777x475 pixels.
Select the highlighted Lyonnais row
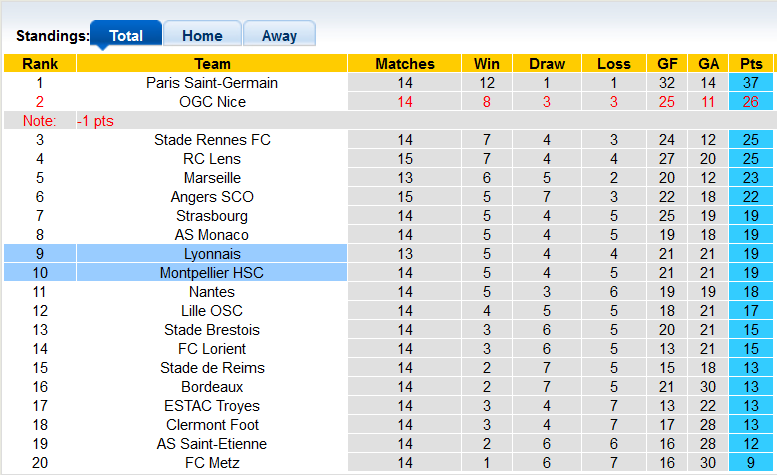tap(212, 254)
